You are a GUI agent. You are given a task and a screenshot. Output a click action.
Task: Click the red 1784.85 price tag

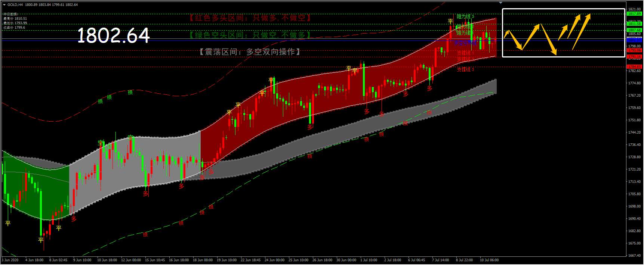click(635, 67)
